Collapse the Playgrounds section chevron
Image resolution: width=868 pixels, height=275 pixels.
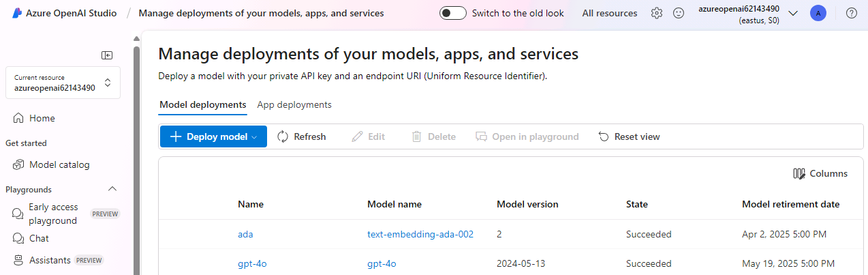(x=113, y=189)
